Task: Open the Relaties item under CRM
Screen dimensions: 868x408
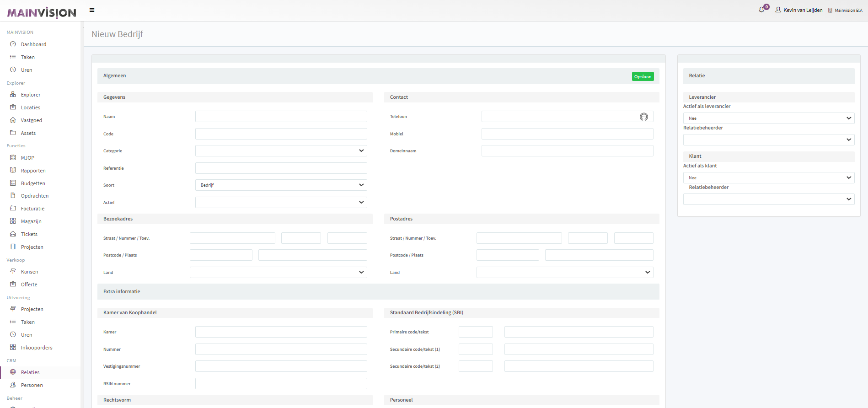Action: (x=30, y=372)
